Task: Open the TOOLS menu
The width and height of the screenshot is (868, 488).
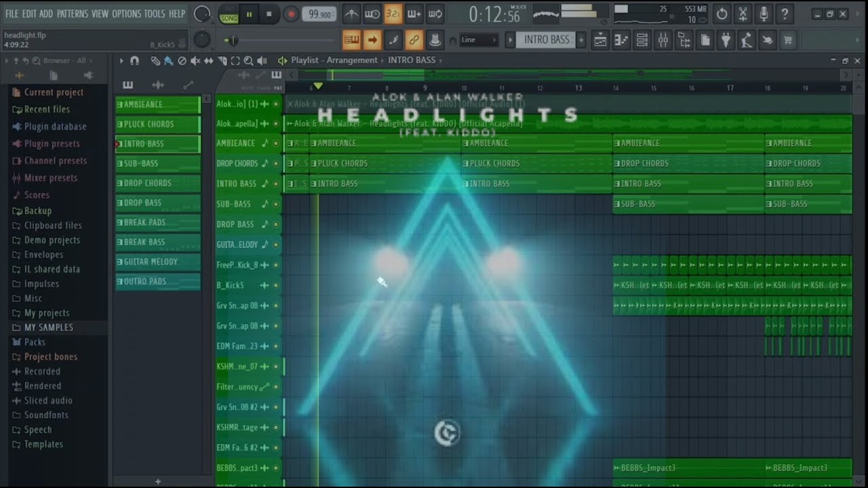Action: point(155,14)
